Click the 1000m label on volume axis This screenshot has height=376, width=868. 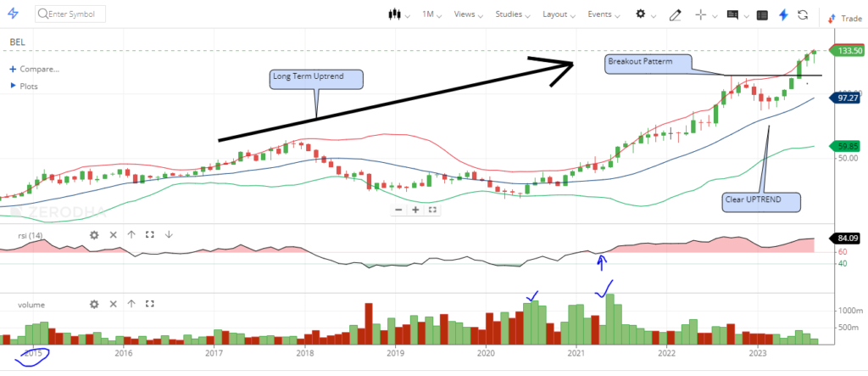tap(851, 311)
